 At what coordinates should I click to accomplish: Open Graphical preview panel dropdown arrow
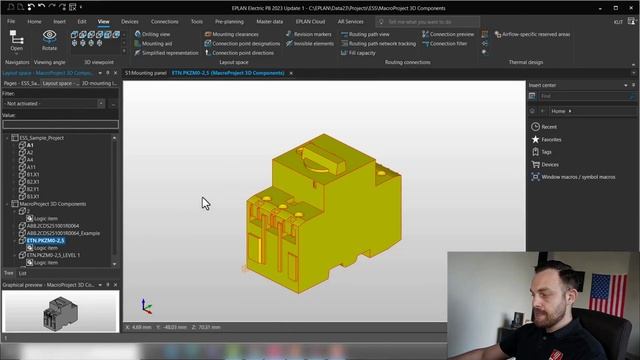pos(100,285)
